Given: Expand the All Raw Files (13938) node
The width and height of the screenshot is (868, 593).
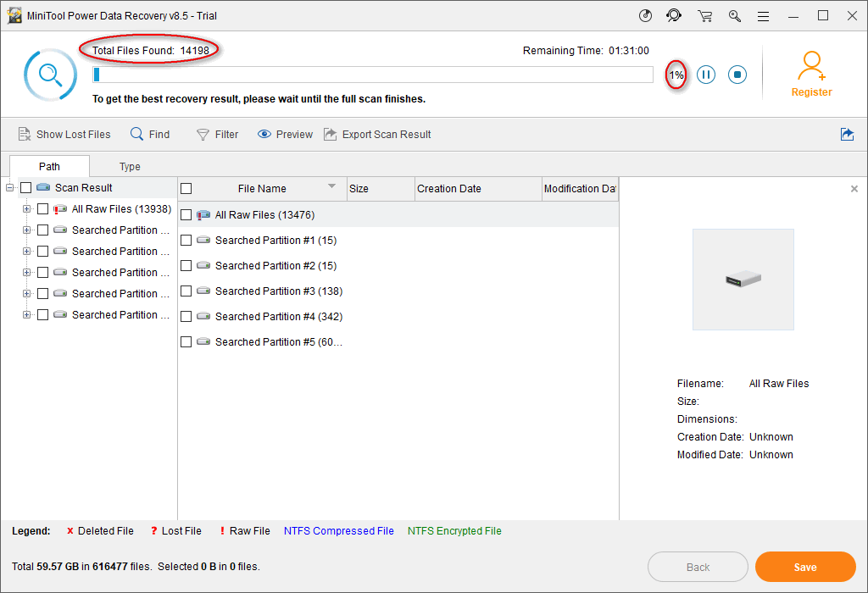Looking at the screenshot, I should coord(26,209).
